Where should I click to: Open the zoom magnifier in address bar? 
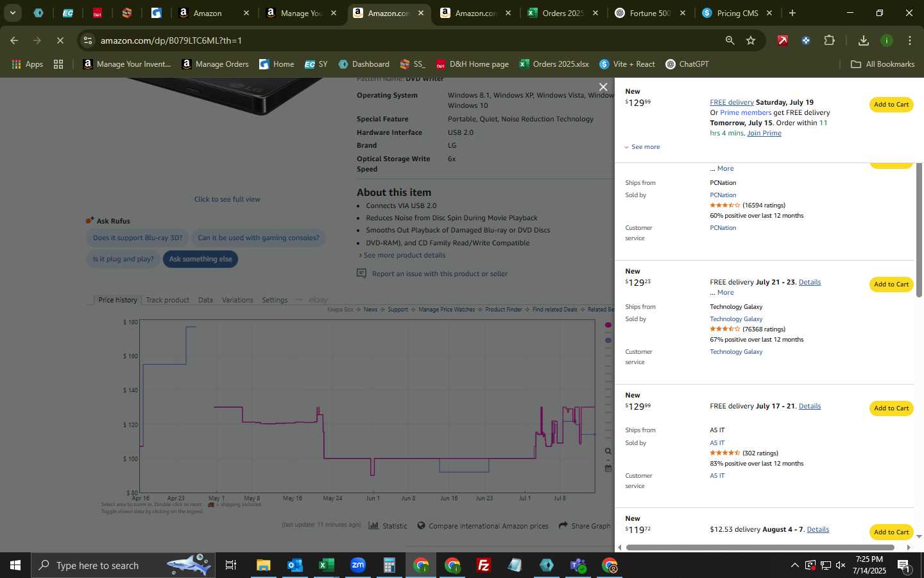point(730,40)
